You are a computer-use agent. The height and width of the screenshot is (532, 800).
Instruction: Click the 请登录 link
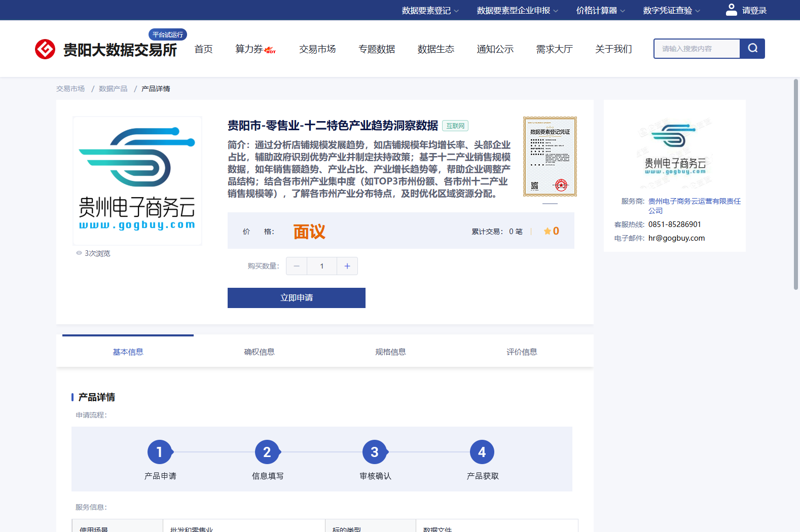754,10
